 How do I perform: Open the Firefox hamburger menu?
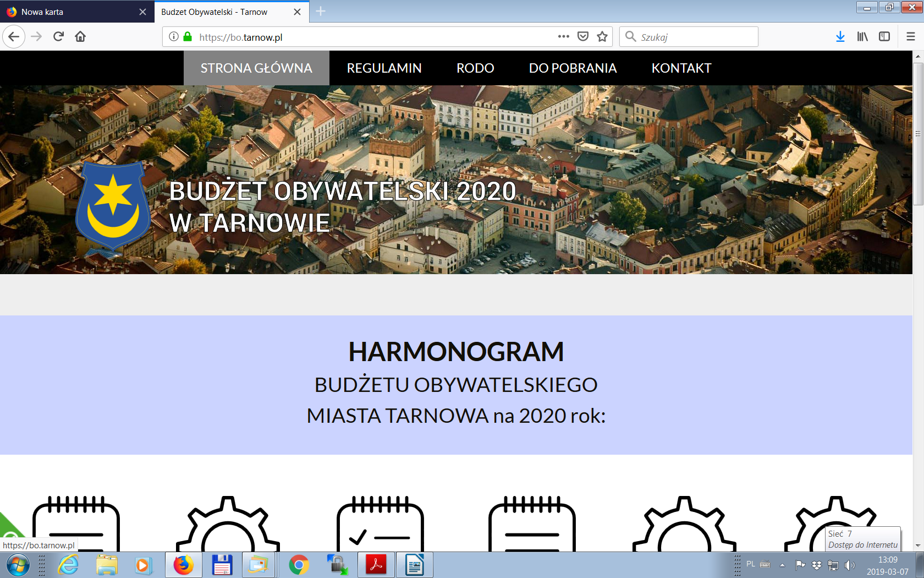[911, 37]
